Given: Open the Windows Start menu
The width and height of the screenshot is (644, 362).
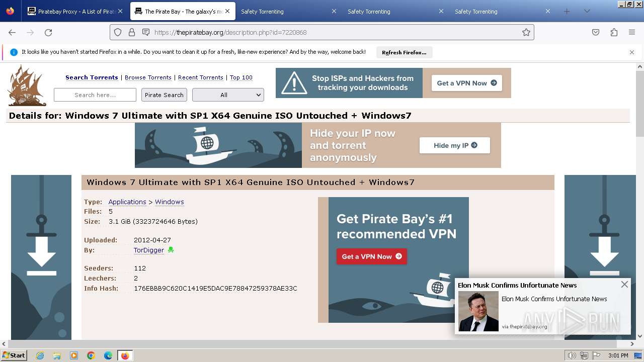Looking at the screenshot, I should coord(14,355).
